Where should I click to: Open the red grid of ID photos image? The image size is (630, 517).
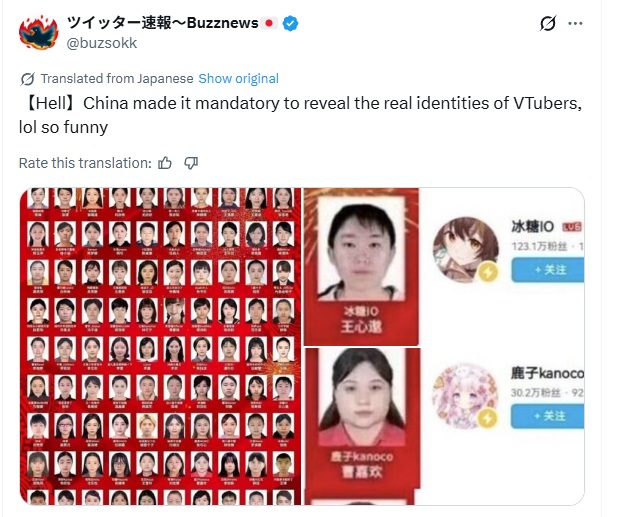click(160, 346)
